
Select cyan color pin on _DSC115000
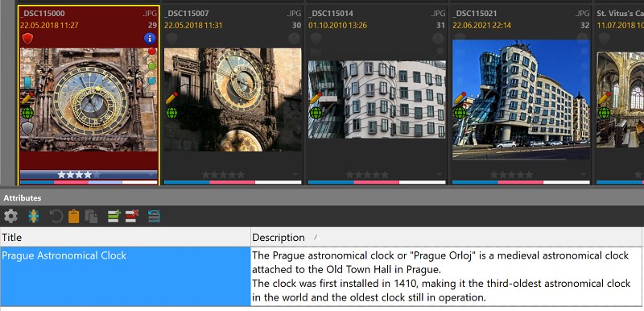151,81
